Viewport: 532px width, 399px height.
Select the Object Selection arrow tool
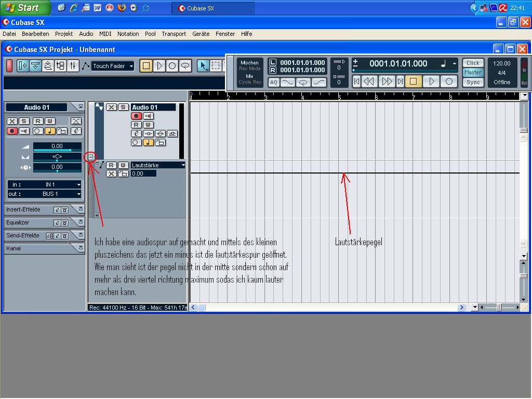point(203,65)
